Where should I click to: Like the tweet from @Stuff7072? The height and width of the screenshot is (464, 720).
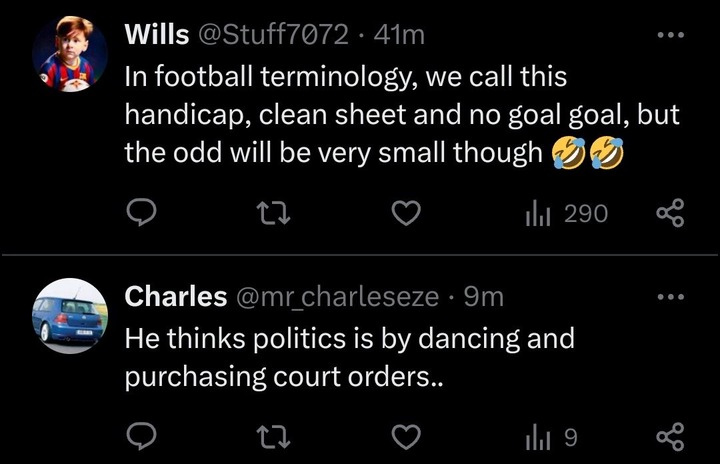406,213
